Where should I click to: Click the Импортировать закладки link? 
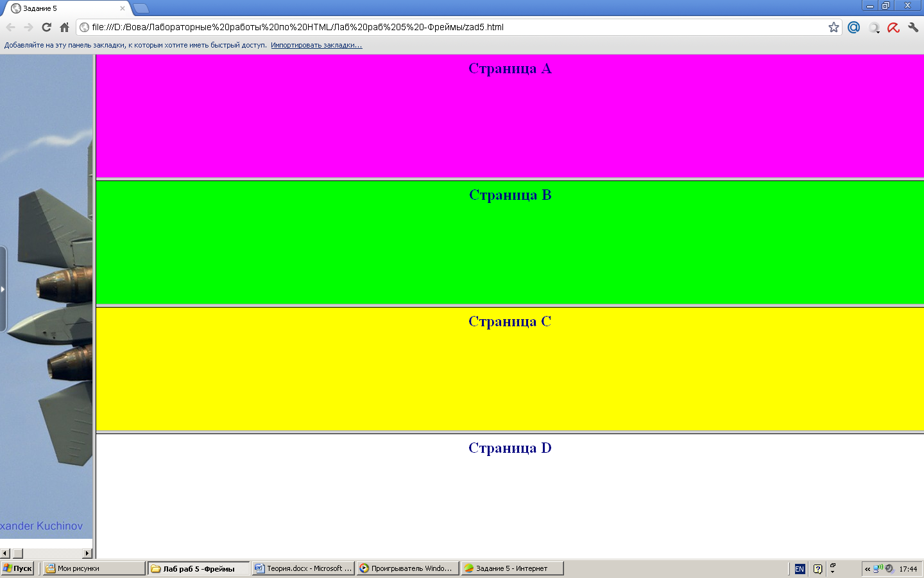316,45
